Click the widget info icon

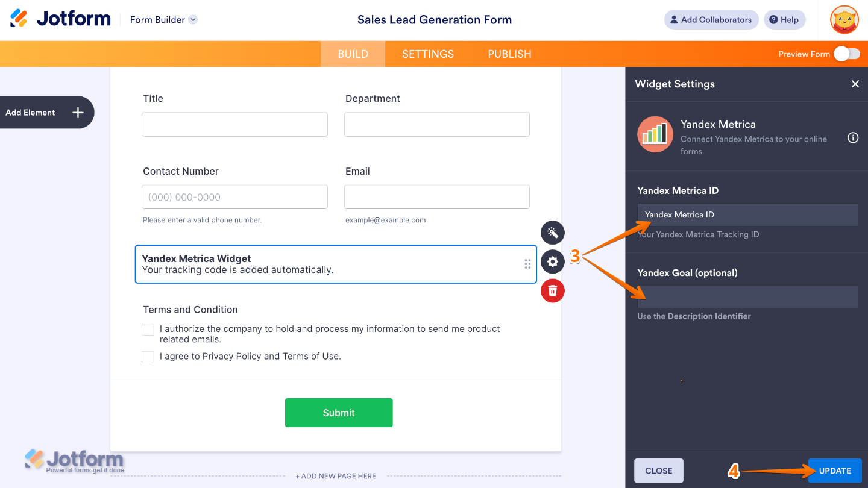coord(853,138)
